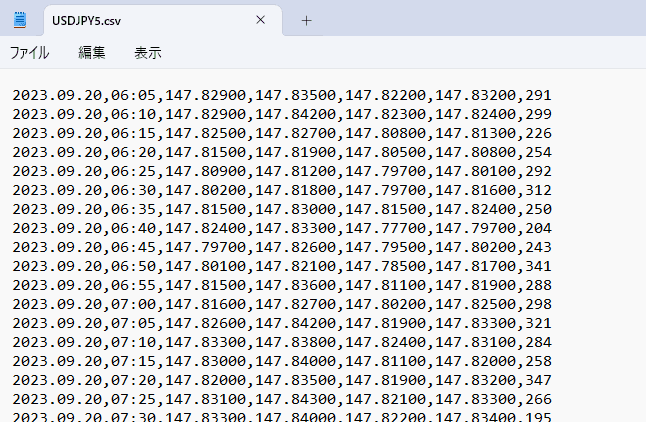
Task: Click the Notepad app icon in title bar
Action: click(x=20, y=19)
